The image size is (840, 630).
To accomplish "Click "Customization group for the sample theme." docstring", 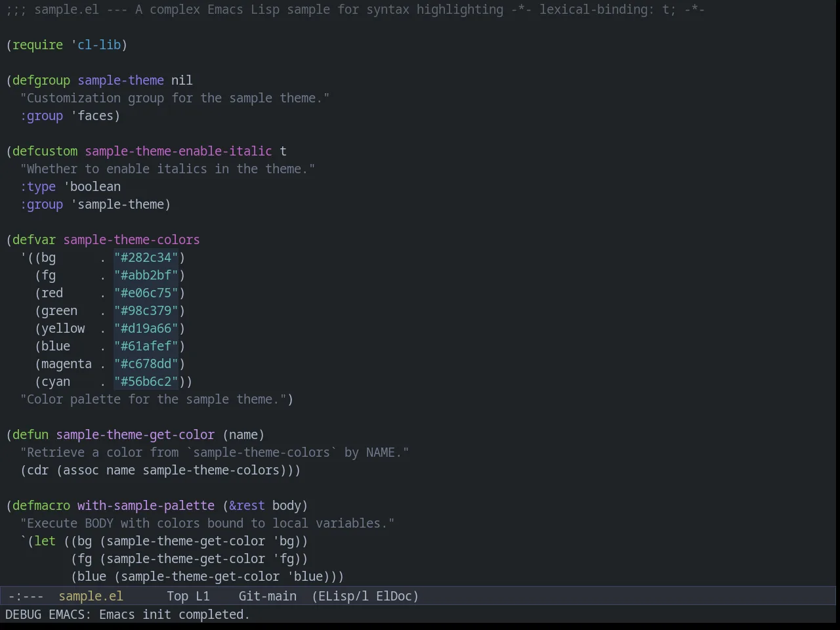I will coord(175,98).
